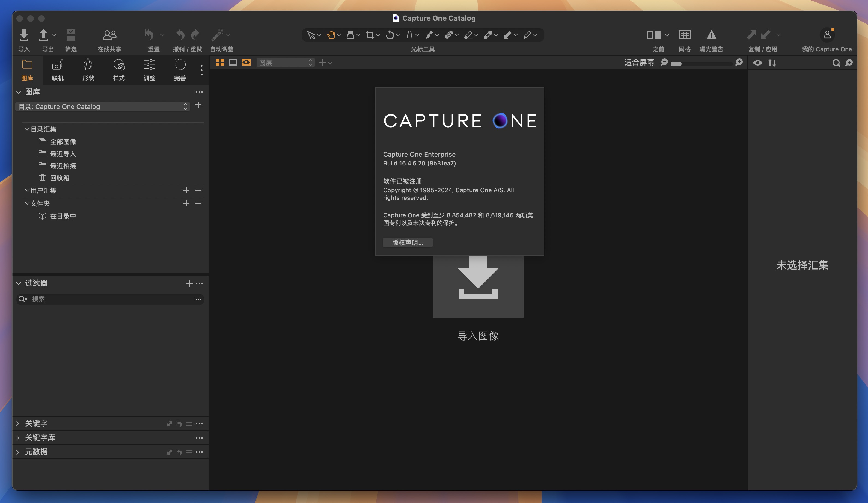Collapse the Folders (文件夹) section
The image size is (868, 503).
(27, 203)
